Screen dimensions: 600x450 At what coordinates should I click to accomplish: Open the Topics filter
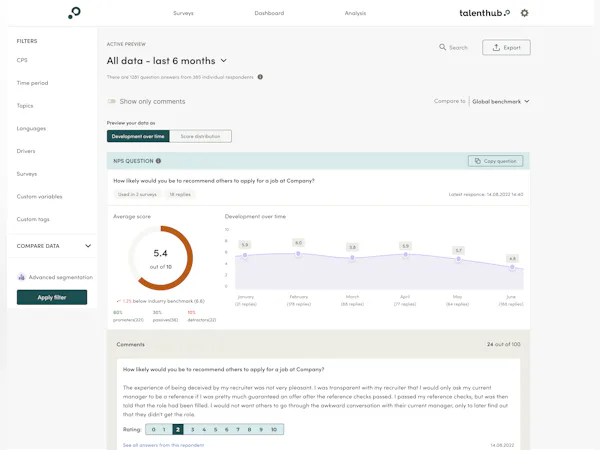pyautogui.click(x=25, y=106)
